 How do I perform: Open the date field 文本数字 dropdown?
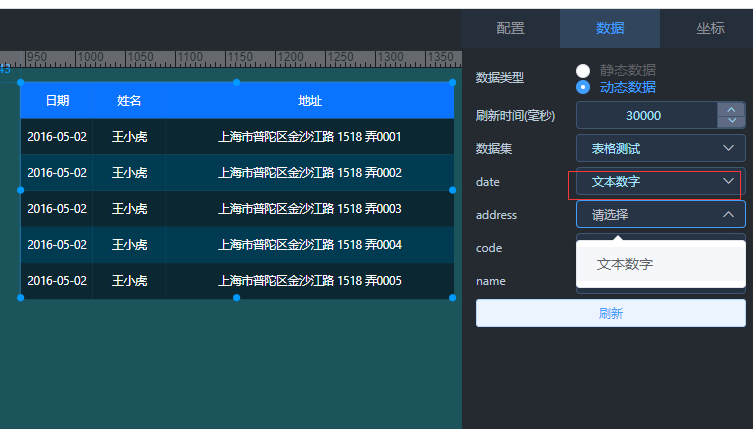tap(660, 181)
